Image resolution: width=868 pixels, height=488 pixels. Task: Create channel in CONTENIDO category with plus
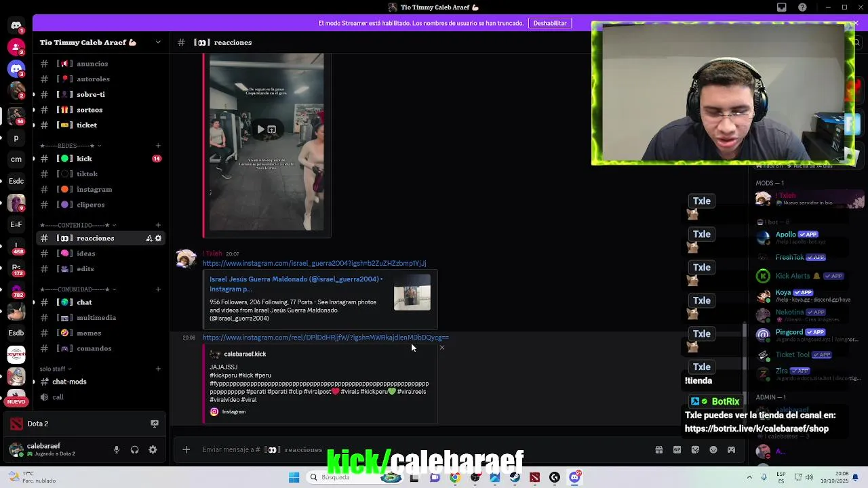[158, 225]
